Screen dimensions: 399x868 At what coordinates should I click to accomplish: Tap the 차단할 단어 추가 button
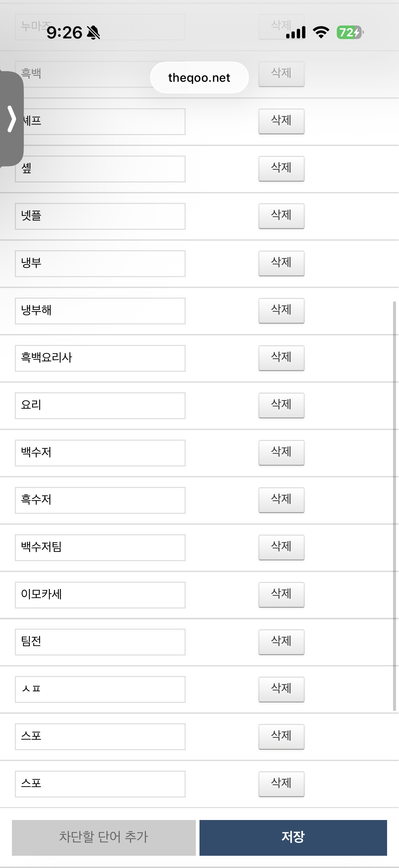point(104,837)
